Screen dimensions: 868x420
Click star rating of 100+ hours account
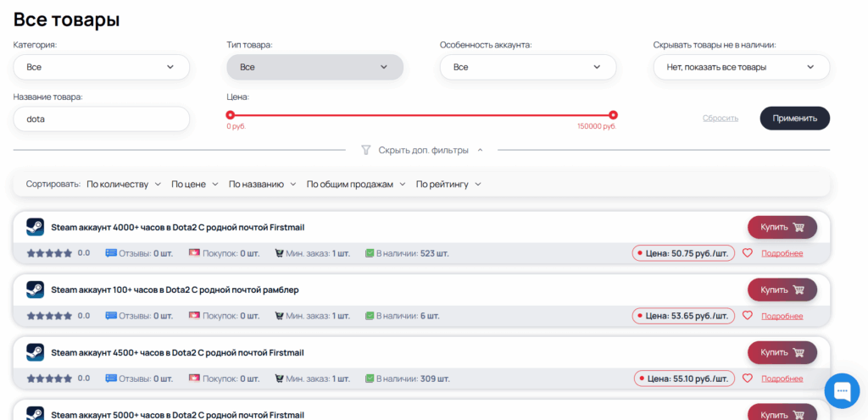click(x=49, y=316)
